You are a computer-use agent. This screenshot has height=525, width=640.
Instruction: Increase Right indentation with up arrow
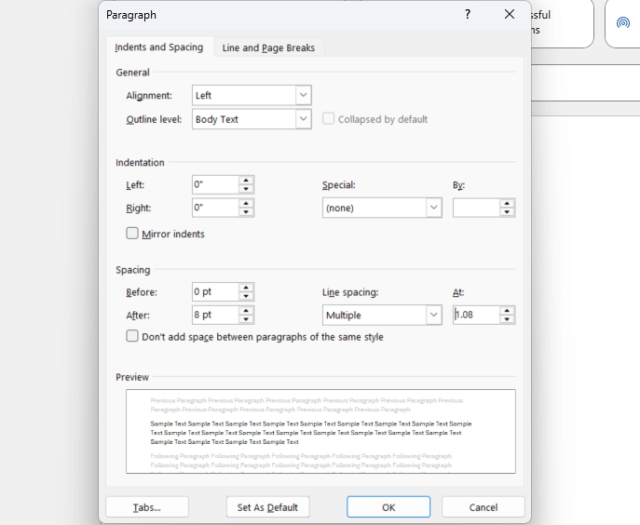(246, 203)
